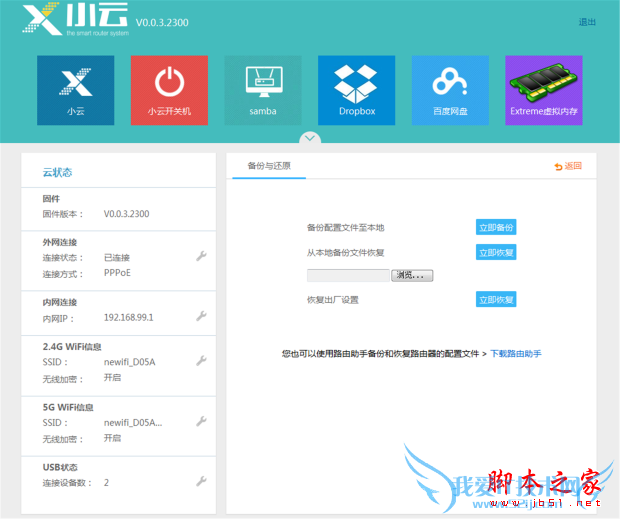Click the wrench icon for 内网连接

pyautogui.click(x=201, y=316)
